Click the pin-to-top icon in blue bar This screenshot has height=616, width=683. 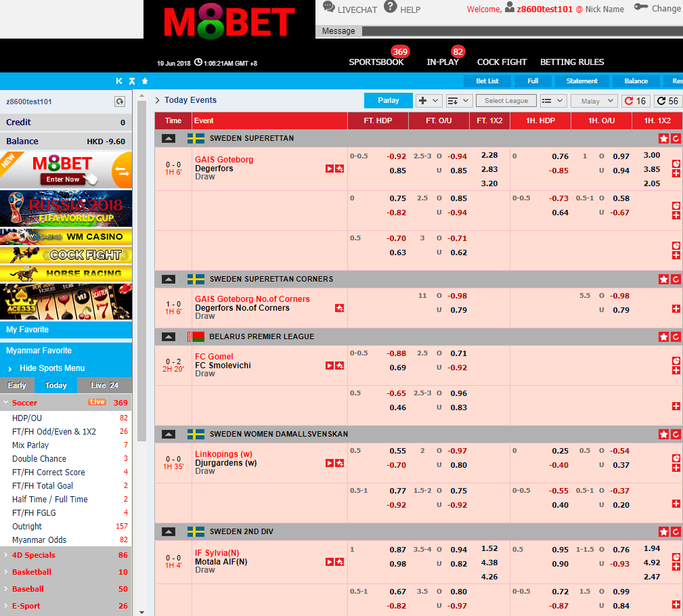pos(132,81)
